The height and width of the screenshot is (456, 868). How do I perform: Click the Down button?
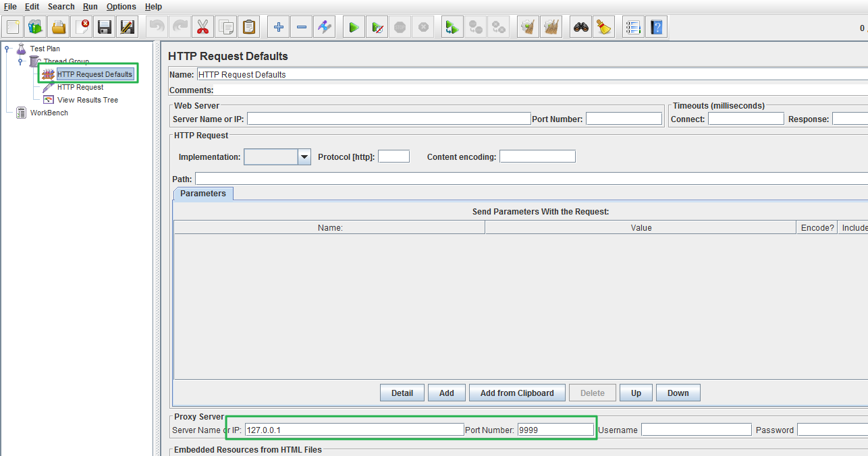(678, 393)
